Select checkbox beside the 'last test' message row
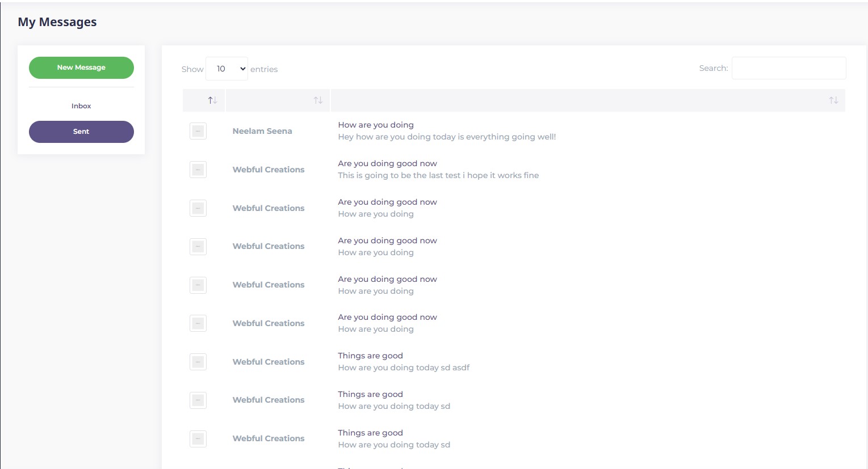This screenshot has height=469, width=868. pyautogui.click(x=198, y=170)
